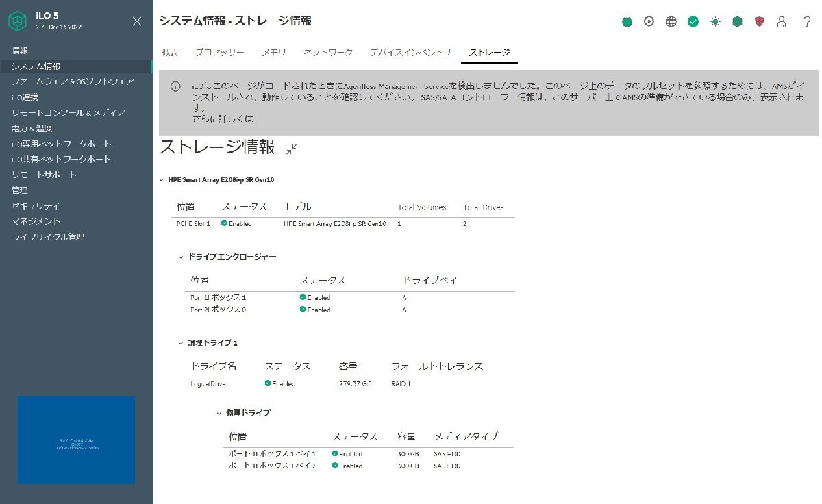Switch to the ネットワーク tab

(329, 51)
